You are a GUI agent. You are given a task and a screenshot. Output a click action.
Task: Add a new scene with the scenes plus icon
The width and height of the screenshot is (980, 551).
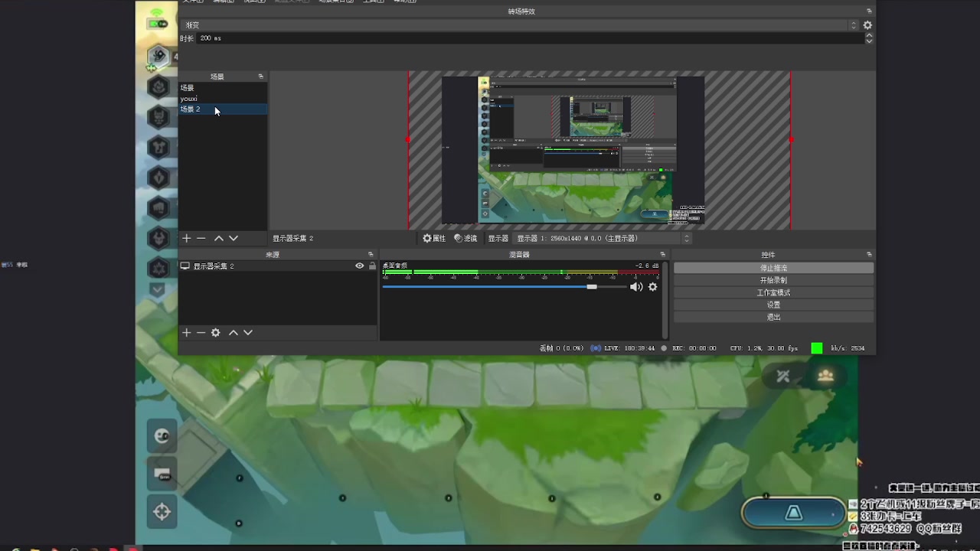point(186,239)
